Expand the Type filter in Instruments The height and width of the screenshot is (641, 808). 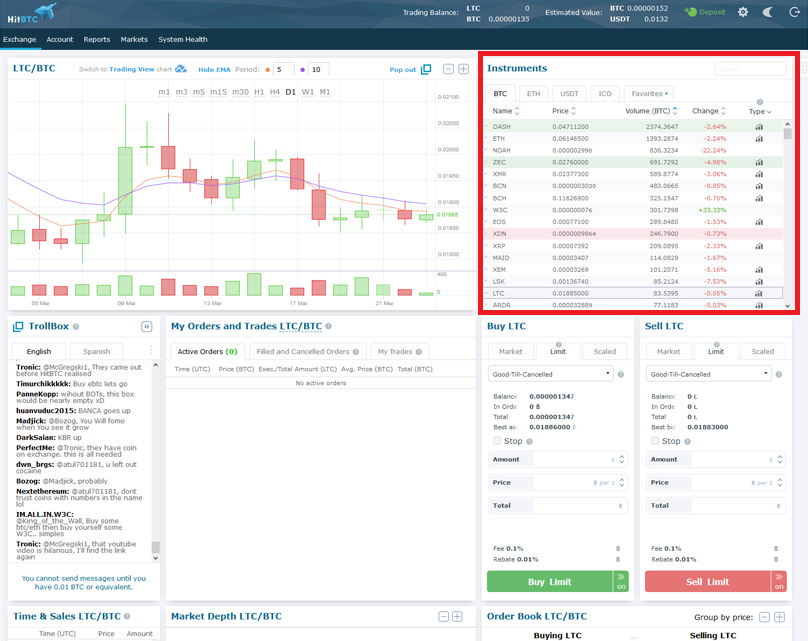pyautogui.click(x=760, y=111)
